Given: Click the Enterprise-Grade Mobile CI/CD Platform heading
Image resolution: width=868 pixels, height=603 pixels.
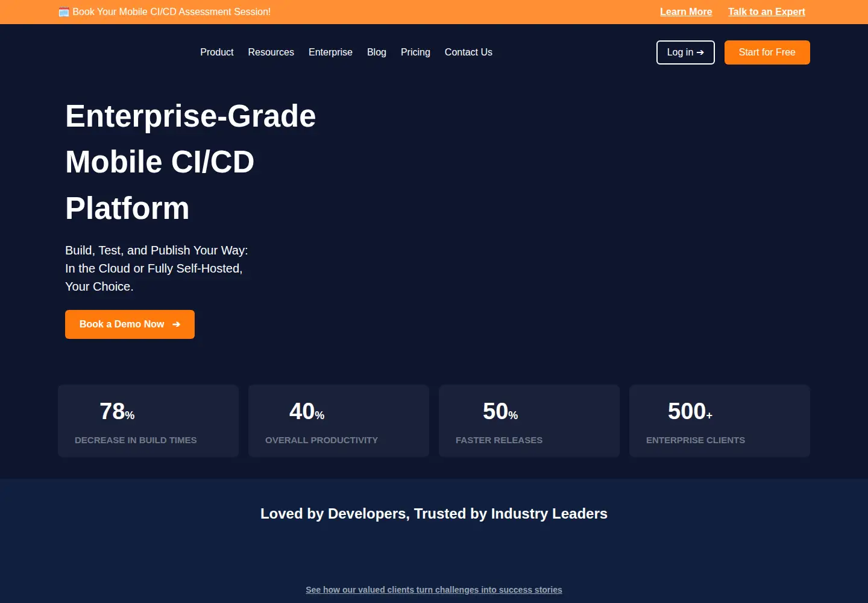Looking at the screenshot, I should [190, 162].
